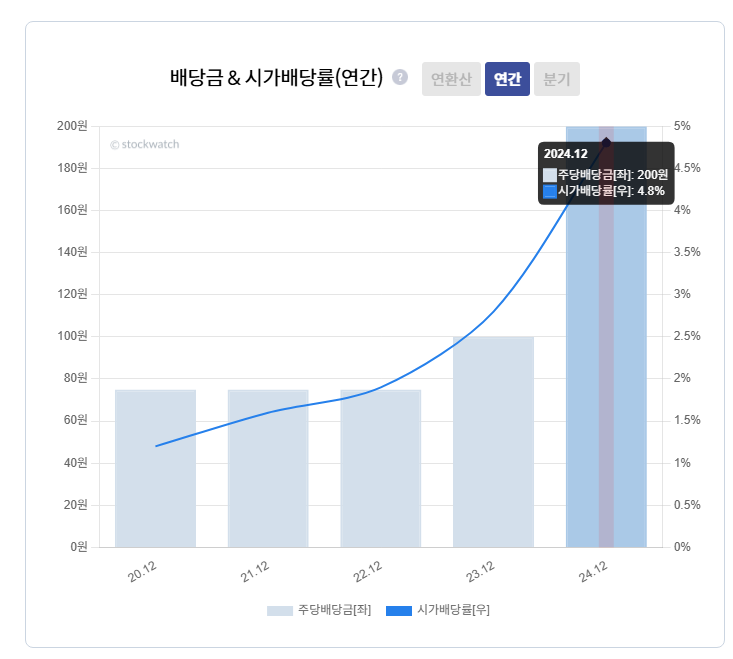Click the 20.12 dividend bar

click(156, 468)
